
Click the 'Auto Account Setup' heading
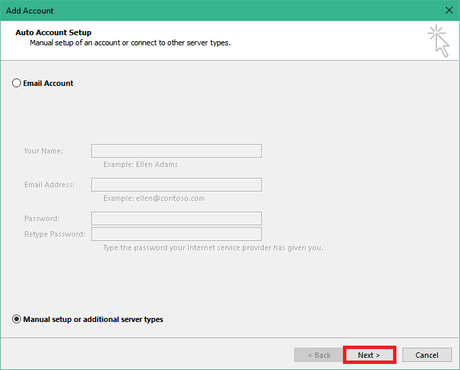point(53,32)
